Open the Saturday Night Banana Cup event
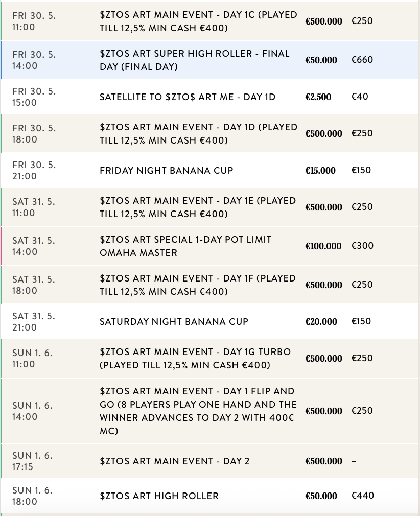The height and width of the screenshot is (516, 420). [174, 321]
